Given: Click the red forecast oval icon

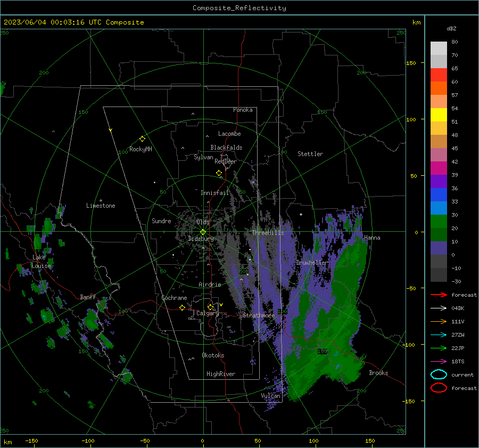Looking at the screenshot, I should pyautogui.click(x=439, y=388).
